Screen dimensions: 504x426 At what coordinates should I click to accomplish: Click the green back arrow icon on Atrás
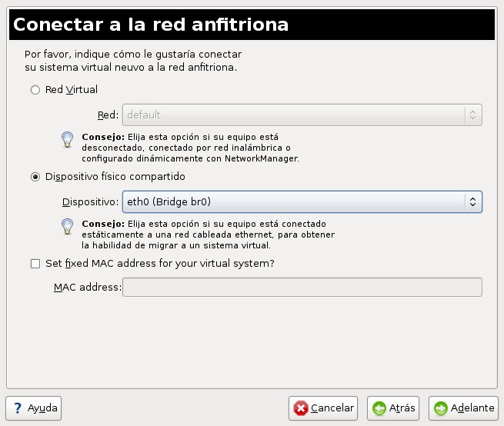coord(379,408)
